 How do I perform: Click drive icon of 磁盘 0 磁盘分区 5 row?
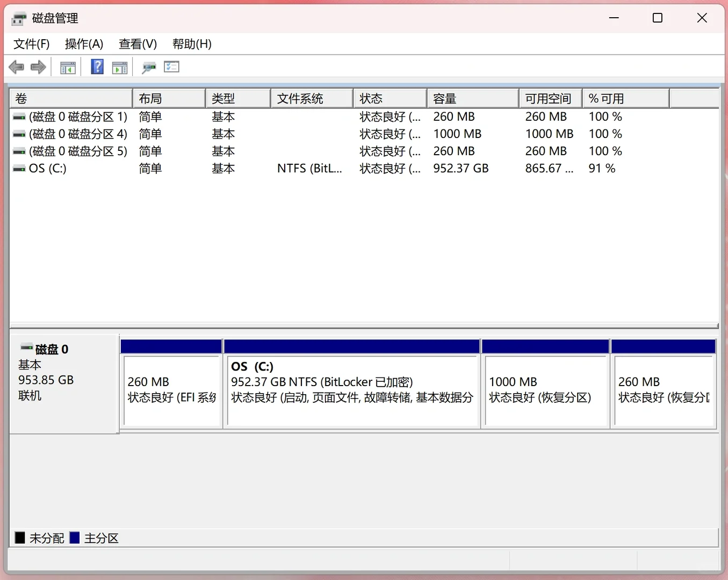pos(19,151)
